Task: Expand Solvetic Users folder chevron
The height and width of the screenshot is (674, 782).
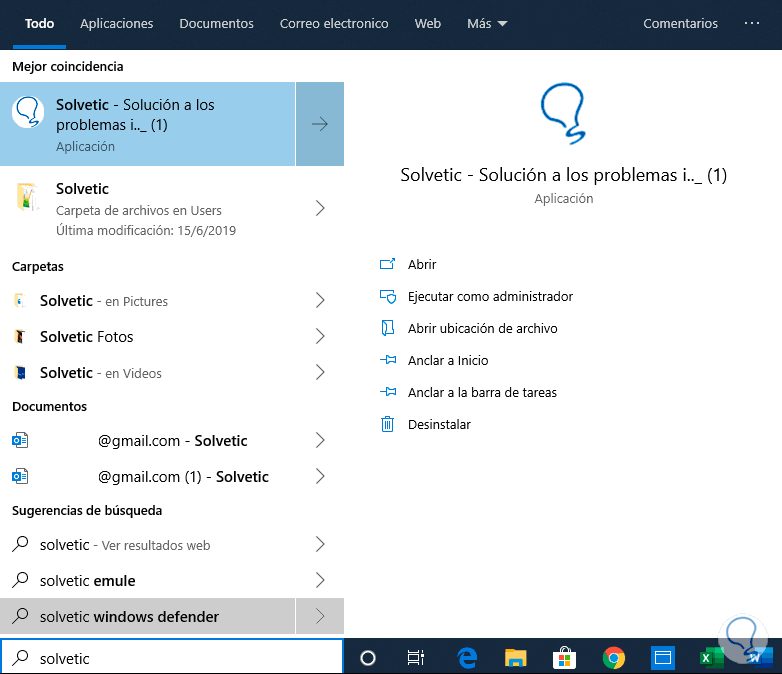Action: (320, 208)
